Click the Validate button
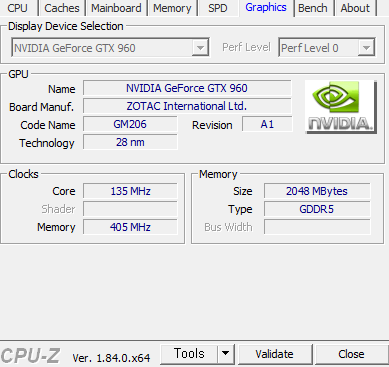Image resolution: width=389 pixels, height=367 pixels. (274, 354)
